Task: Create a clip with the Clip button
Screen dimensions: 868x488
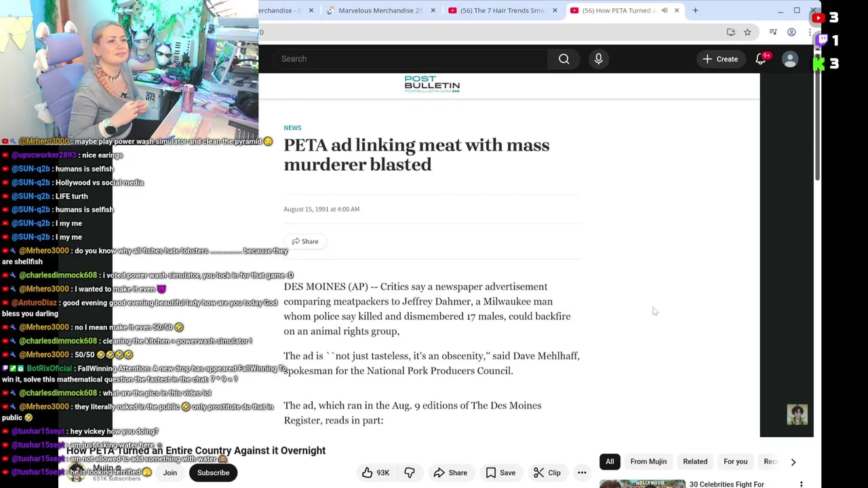Action: (547, 472)
